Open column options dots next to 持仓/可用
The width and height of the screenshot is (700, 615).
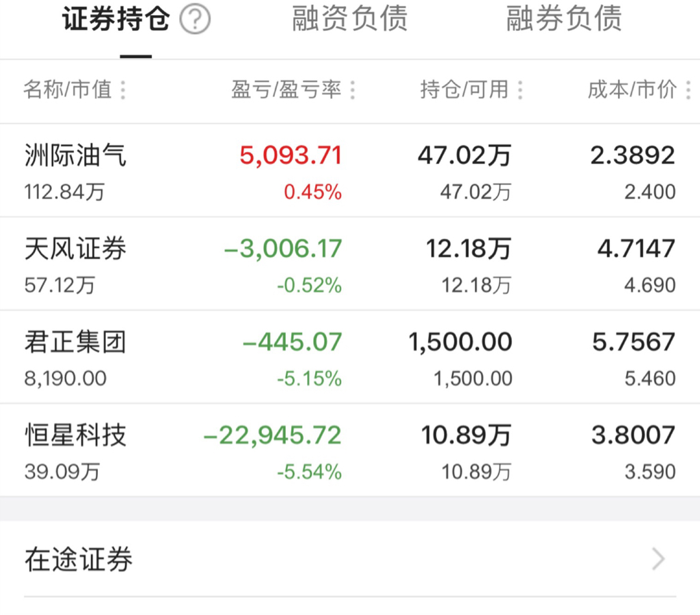tap(520, 90)
